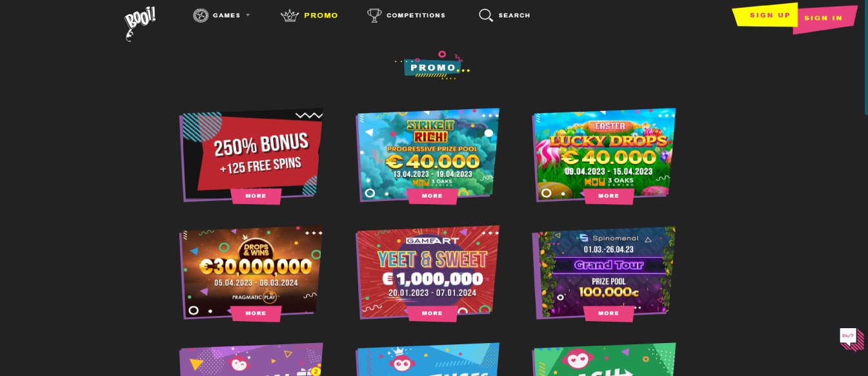
Task: Click the casino chip Games icon
Action: (x=201, y=15)
